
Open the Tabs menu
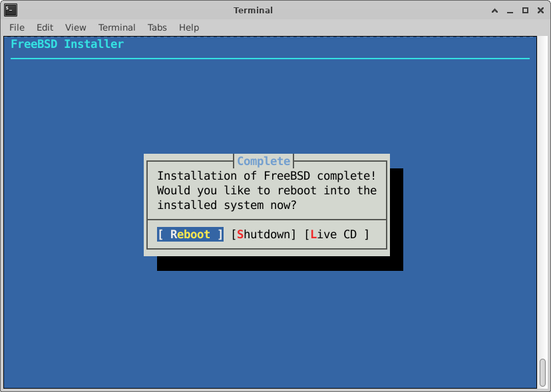(157, 27)
